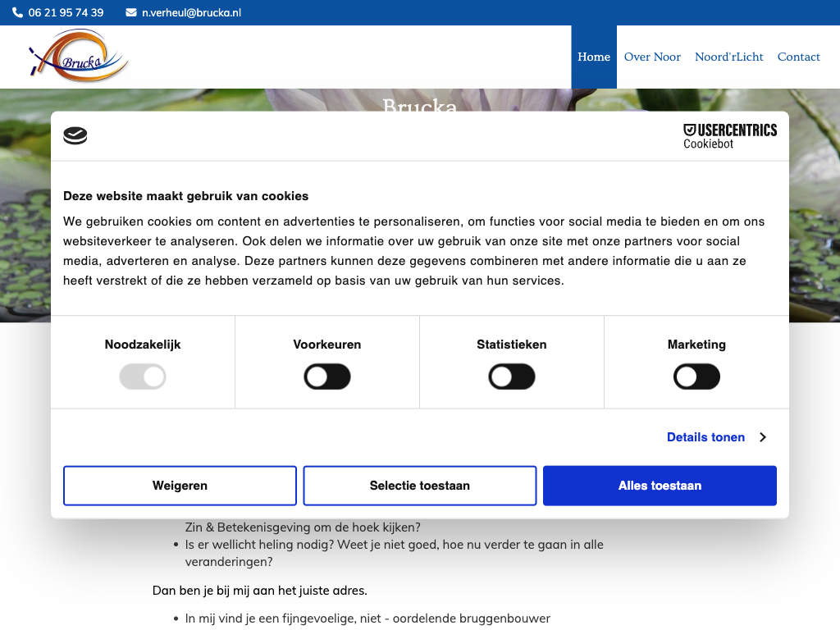Click the Cookiebot checkmark logo icon

(x=75, y=135)
